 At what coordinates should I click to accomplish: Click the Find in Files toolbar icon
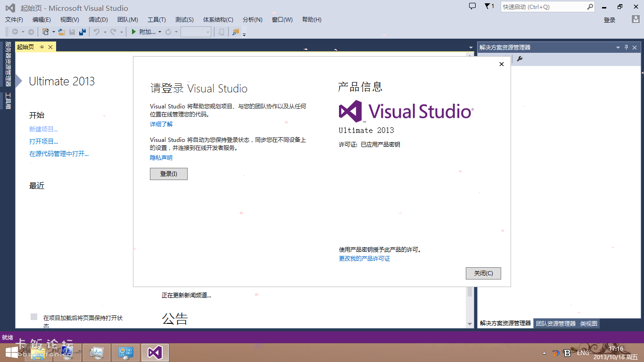click(x=236, y=32)
